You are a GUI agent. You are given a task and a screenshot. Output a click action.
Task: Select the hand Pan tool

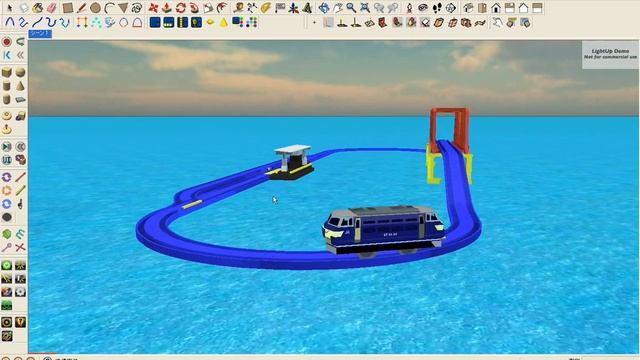tap(338, 8)
